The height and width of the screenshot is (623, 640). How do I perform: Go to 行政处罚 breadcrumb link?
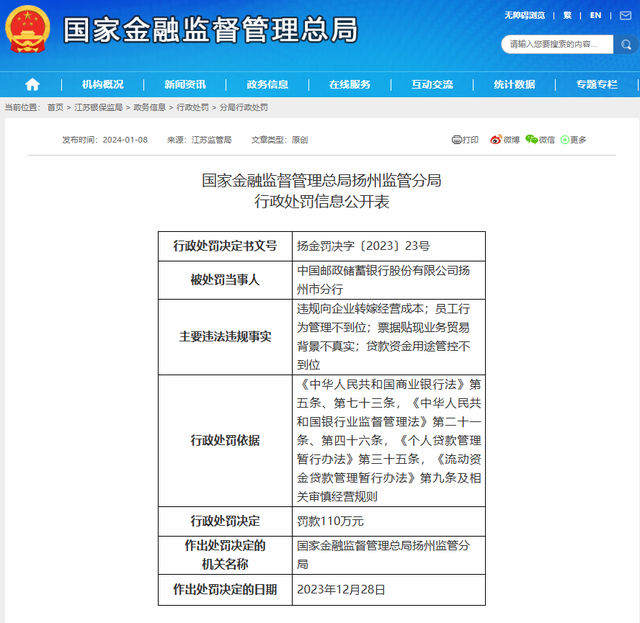[x=192, y=107]
